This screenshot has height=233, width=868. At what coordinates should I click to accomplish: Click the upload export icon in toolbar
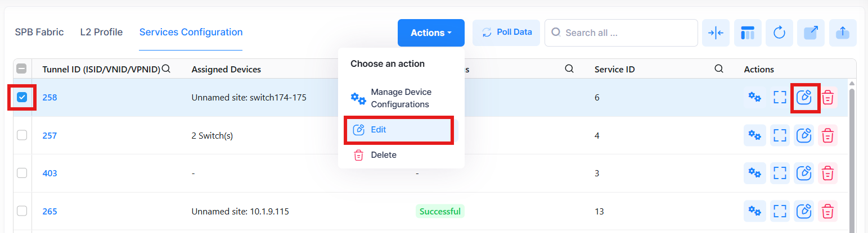tap(842, 33)
